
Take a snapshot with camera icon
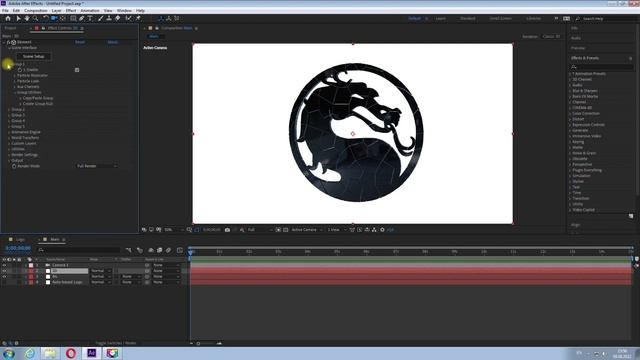click(x=227, y=230)
